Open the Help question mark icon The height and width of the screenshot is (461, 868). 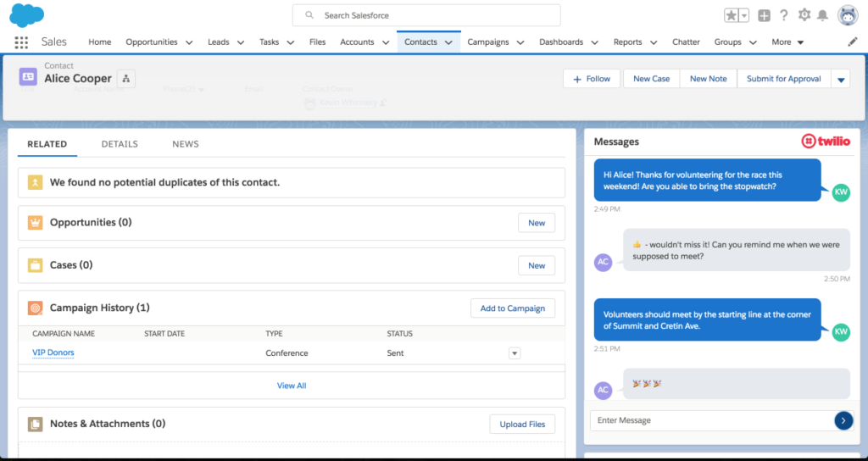point(784,15)
